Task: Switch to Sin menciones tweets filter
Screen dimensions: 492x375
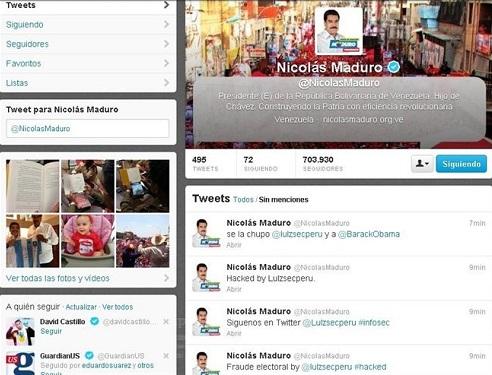Action: 284,200
